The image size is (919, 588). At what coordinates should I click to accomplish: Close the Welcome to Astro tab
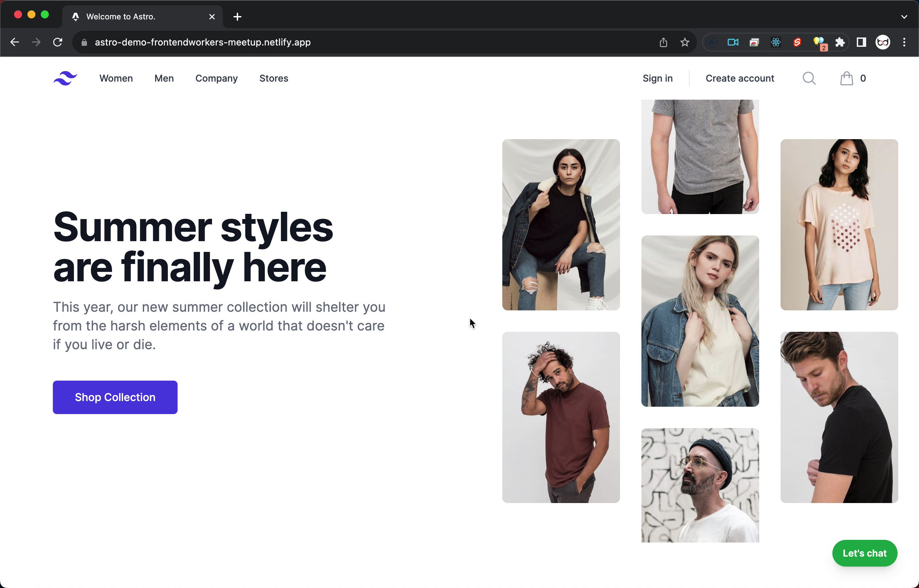point(212,17)
